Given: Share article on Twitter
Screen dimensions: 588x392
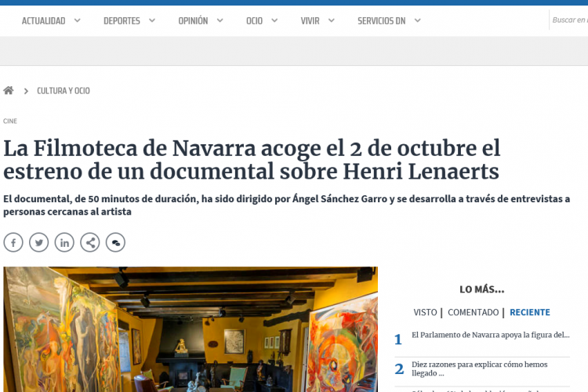Looking at the screenshot, I should click(x=39, y=242).
